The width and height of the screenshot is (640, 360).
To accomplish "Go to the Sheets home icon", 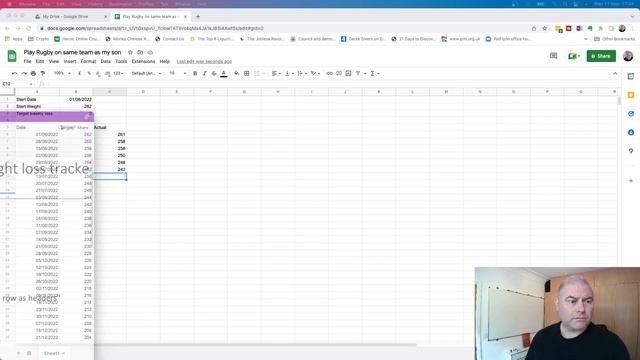I will [x=12, y=56].
